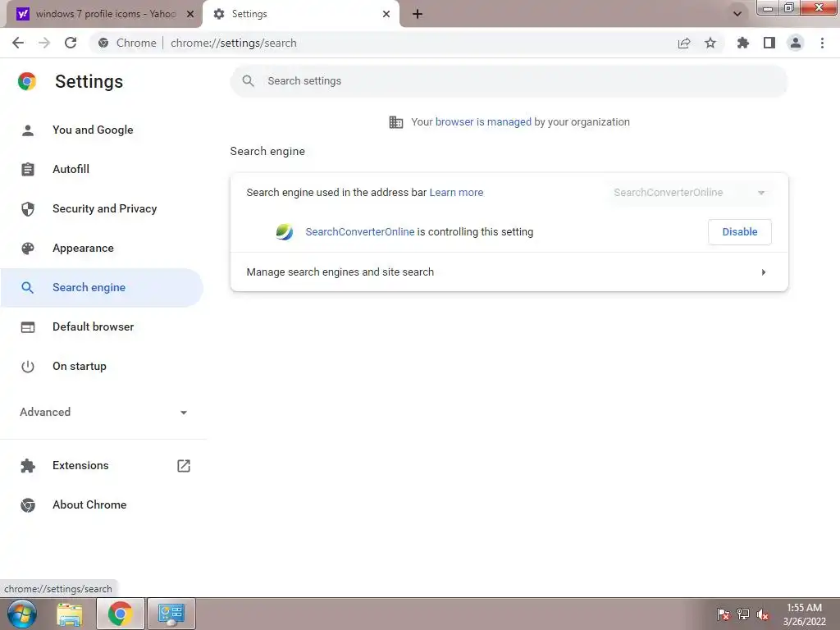This screenshot has height=630, width=840.
Task: Open external Extensions link icon in sidebar
Action: click(184, 466)
